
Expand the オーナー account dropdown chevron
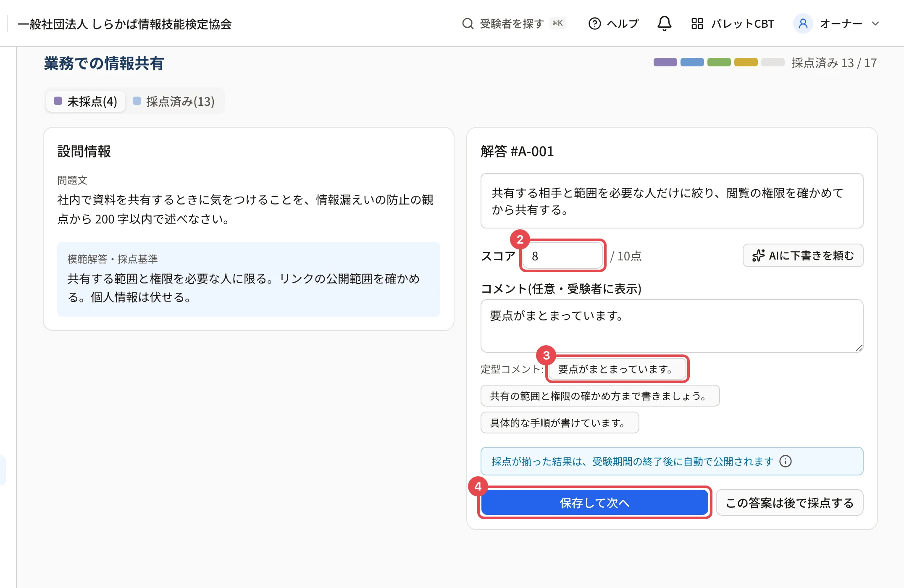point(875,24)
